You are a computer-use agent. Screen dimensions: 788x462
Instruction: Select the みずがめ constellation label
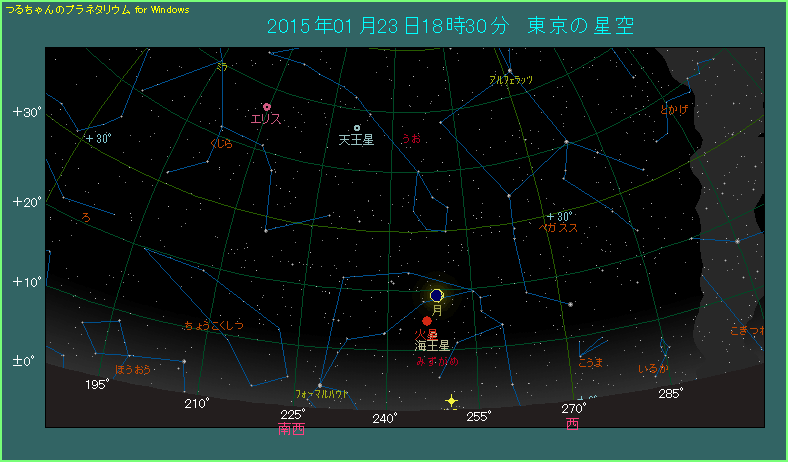tap(437, 361)
